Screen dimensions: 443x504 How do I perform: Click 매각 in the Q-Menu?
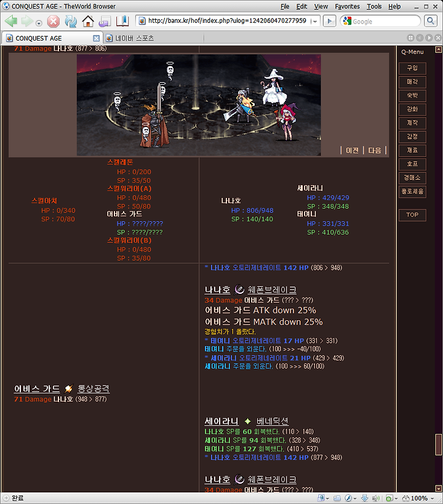412,82
